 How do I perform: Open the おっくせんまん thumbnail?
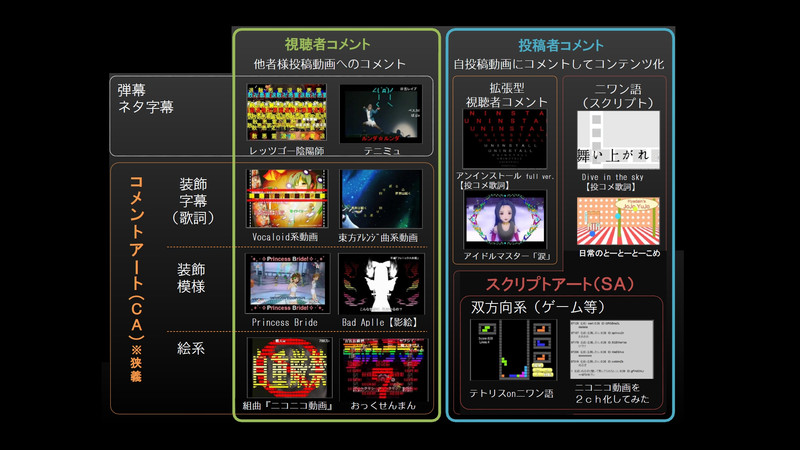381,368
